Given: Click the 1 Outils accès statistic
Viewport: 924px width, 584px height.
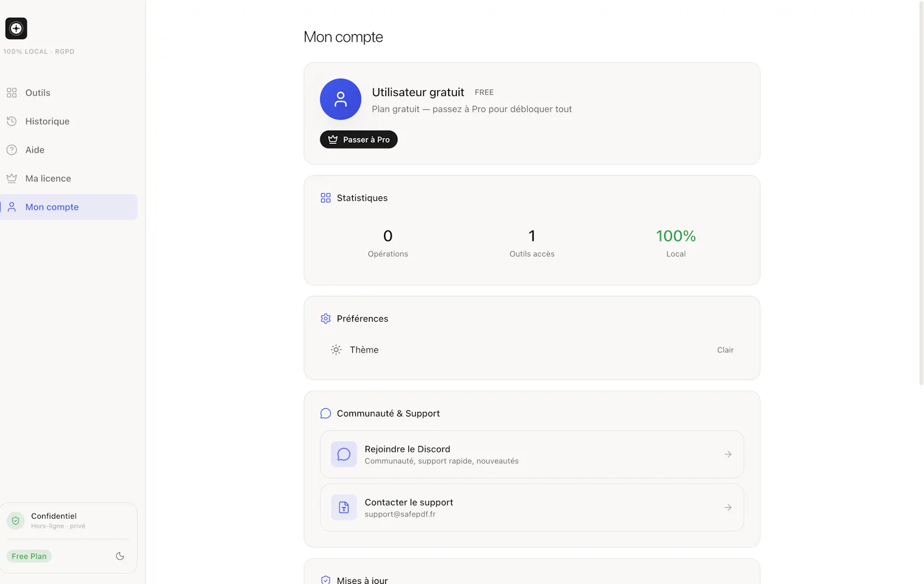Looking at the screenshot, I should point(532,244).
